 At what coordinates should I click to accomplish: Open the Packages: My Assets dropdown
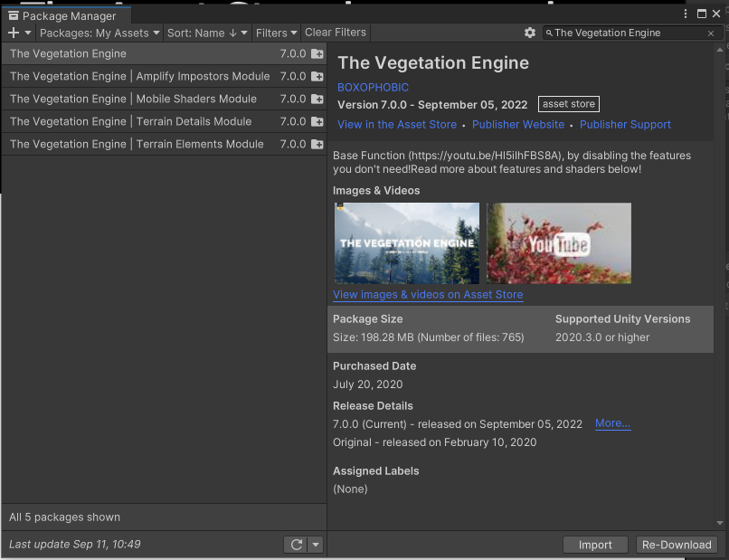[x=99, y=33]
